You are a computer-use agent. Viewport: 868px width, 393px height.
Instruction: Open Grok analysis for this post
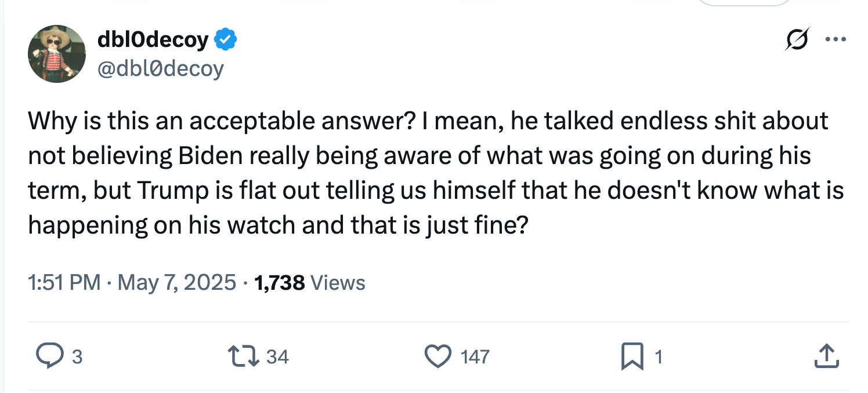pos(797,39)
